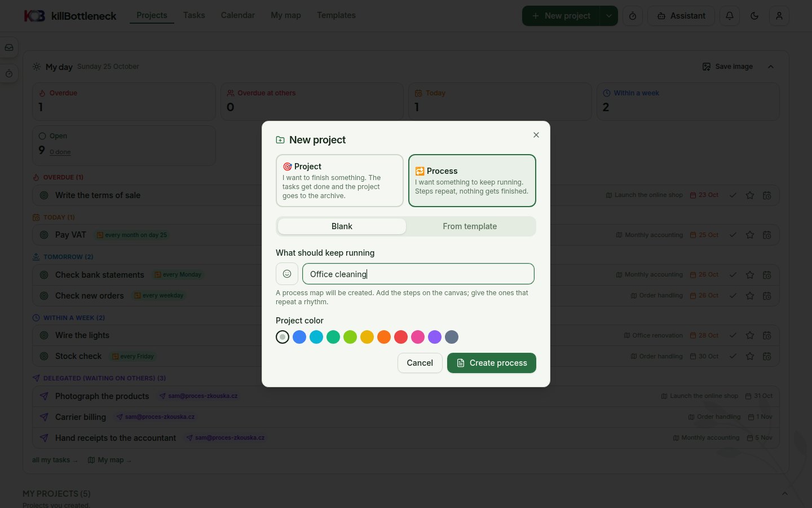Click the Save image button

pyautogui.click(x=727, y=67)
